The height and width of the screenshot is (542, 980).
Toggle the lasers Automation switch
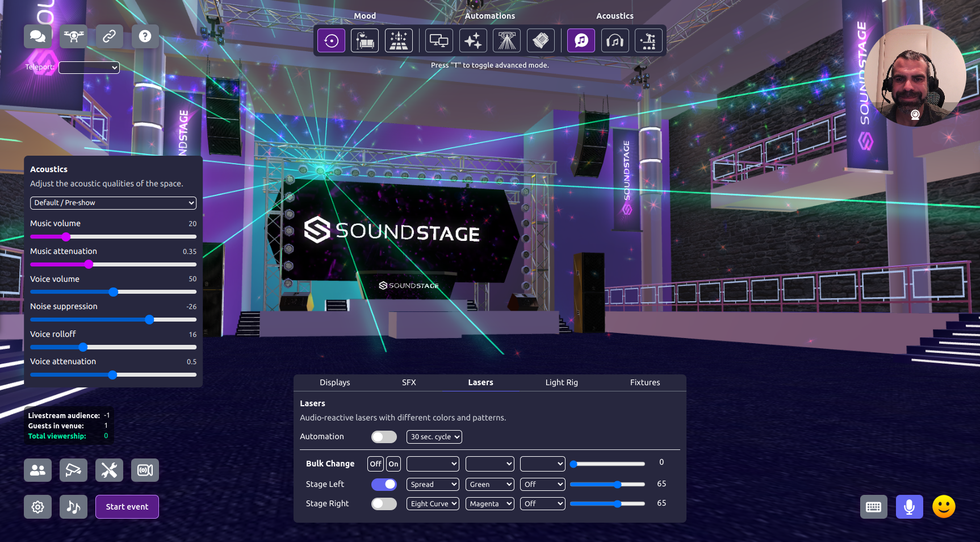pyautogui.click(x=384, y=437)
